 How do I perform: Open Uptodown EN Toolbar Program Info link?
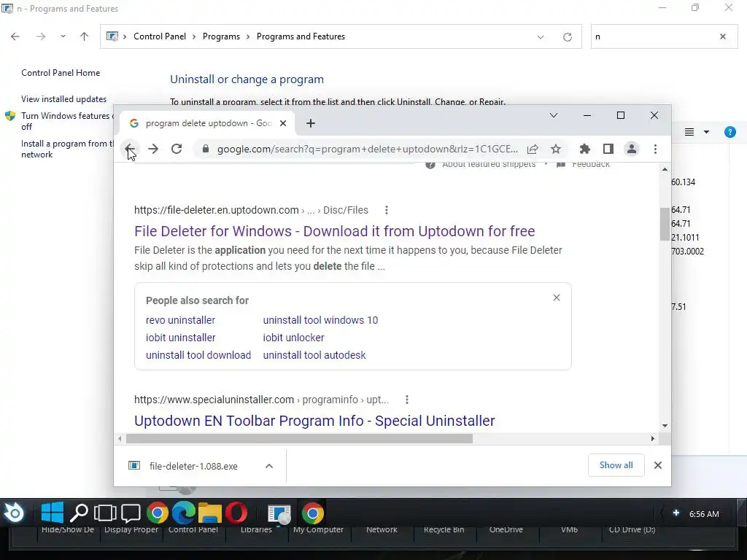tap(314, 421)
